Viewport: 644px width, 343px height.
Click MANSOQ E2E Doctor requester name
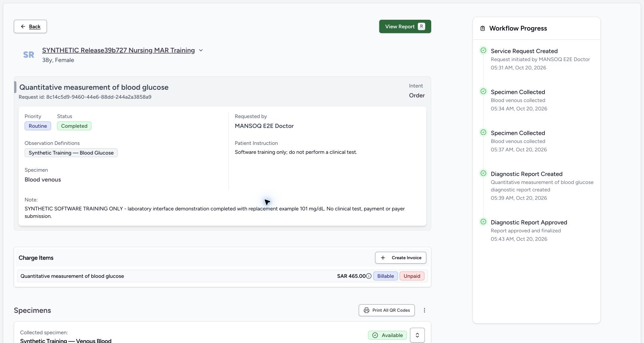click(264, 126)
